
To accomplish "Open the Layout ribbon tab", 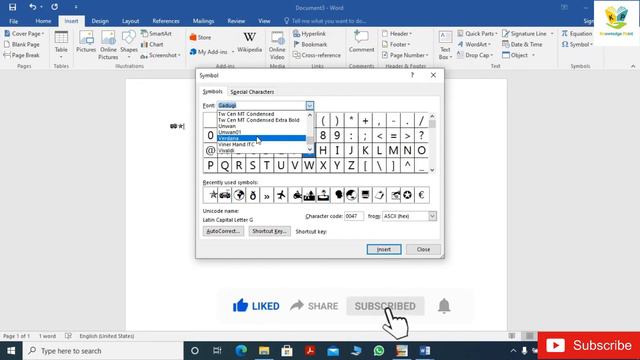I will 131,21.
